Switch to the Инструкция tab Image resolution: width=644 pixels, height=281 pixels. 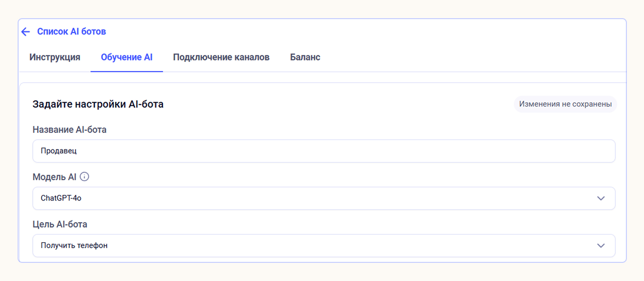pos(55,57)
